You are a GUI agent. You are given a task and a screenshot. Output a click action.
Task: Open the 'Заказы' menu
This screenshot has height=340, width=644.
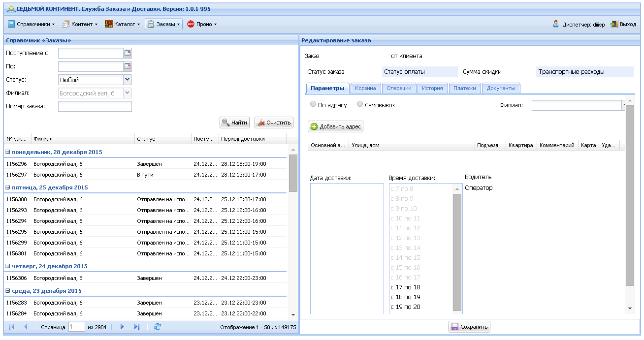pyautogui.click(x=164, y=24)
